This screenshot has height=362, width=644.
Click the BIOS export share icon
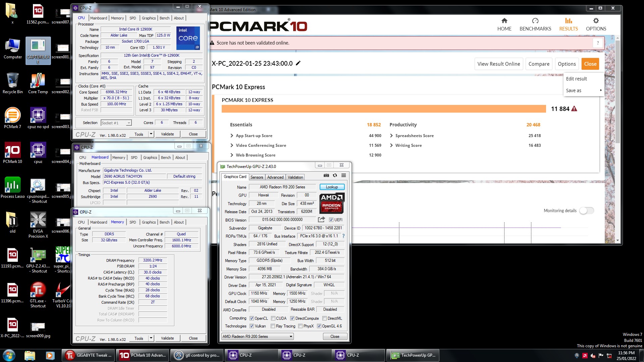tap(321, 220)
